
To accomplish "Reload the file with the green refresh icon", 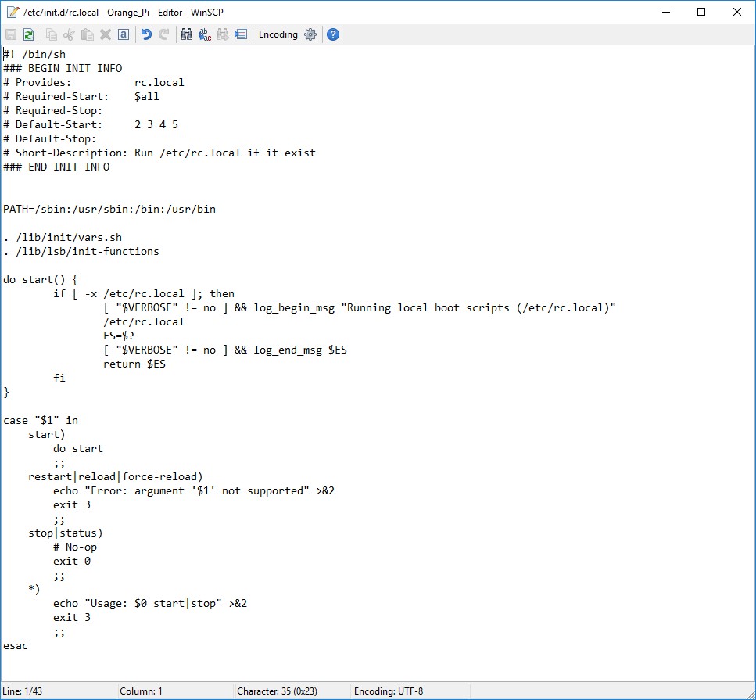I will [29, 34].
